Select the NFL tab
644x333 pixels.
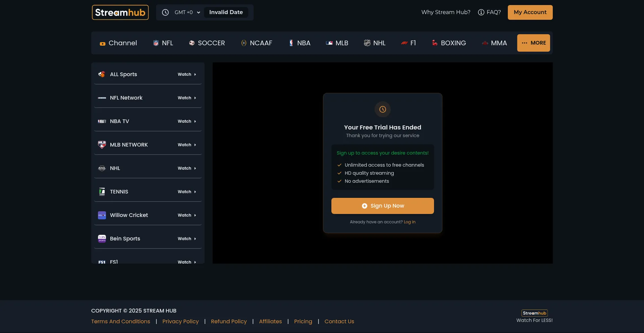tap(163, 43)
